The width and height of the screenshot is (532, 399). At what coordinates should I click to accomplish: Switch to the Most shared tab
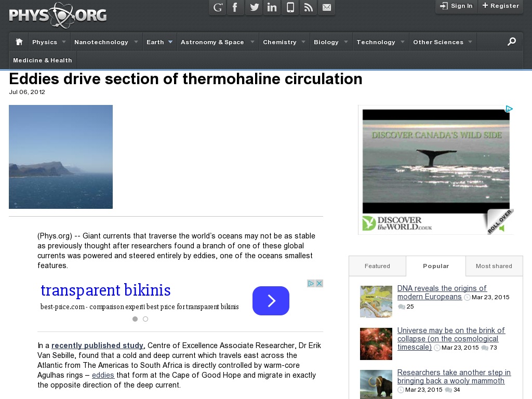click(494, 266)
